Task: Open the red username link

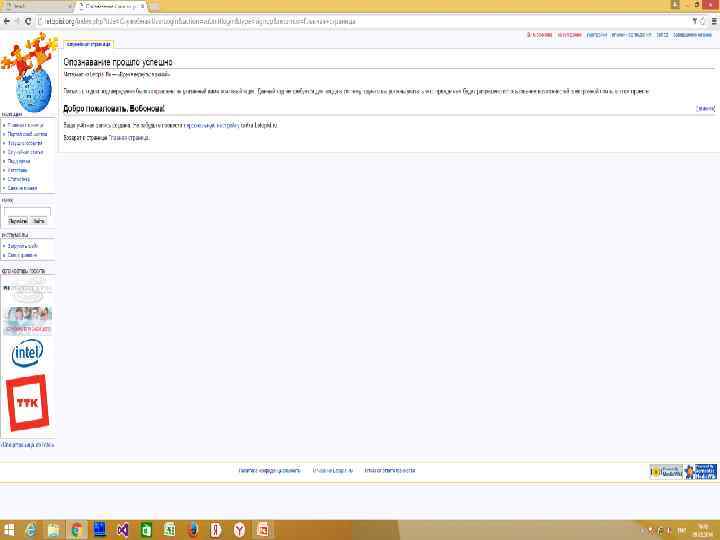Action: 540,35
